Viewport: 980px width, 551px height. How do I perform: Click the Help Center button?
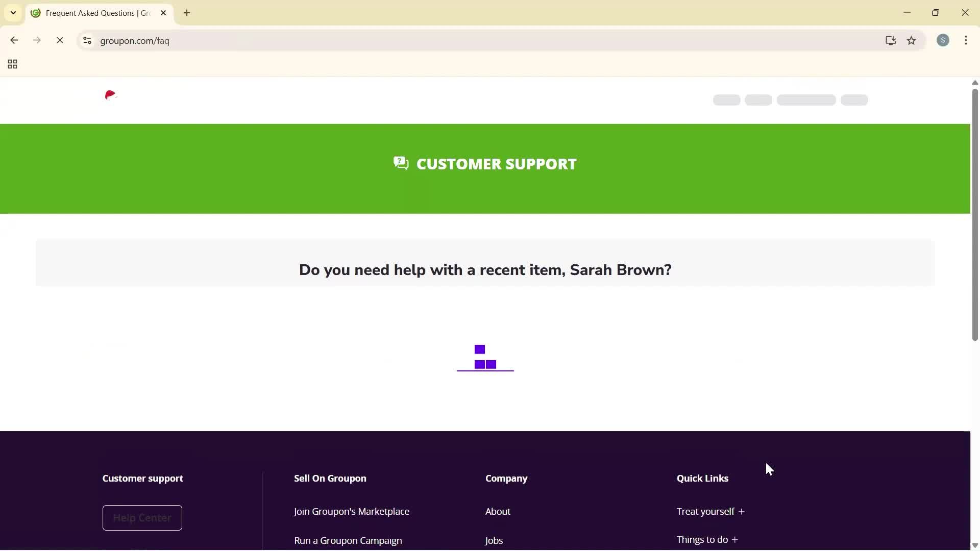[x=142, y=517]
